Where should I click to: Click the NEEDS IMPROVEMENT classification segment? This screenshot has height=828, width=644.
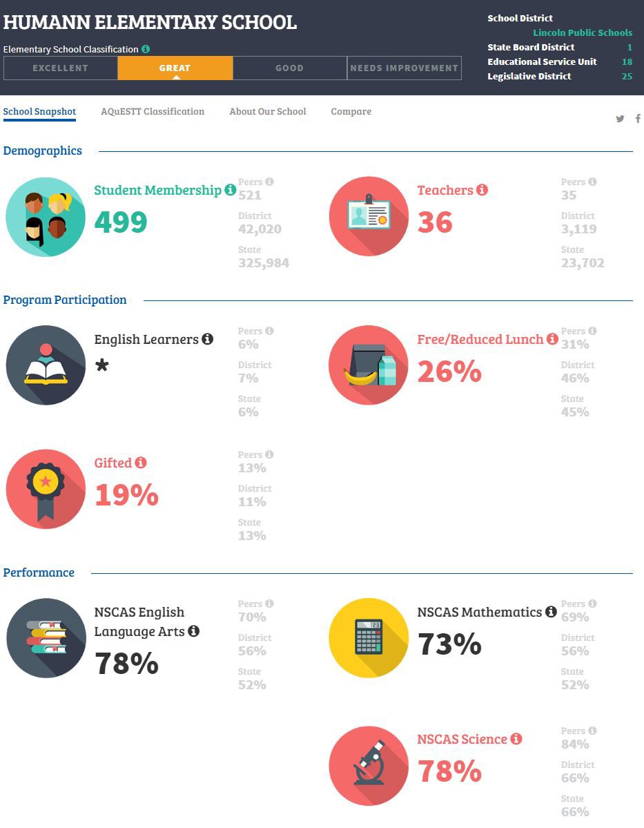404,68
